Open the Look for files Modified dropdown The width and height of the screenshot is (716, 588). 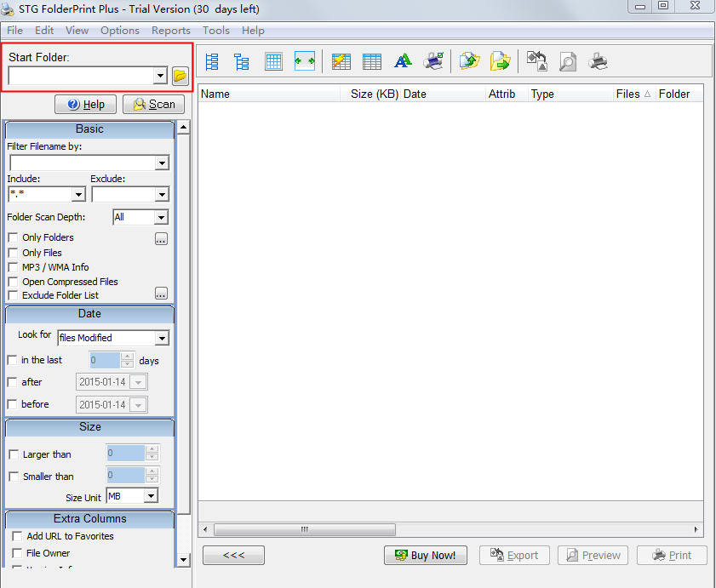(x=162, y=338)
